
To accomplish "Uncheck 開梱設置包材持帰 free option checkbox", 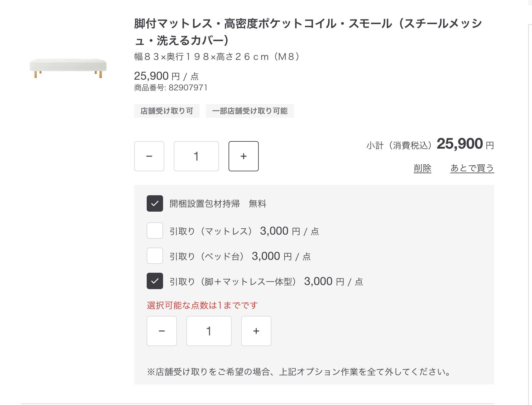I will tap(155, 203).
